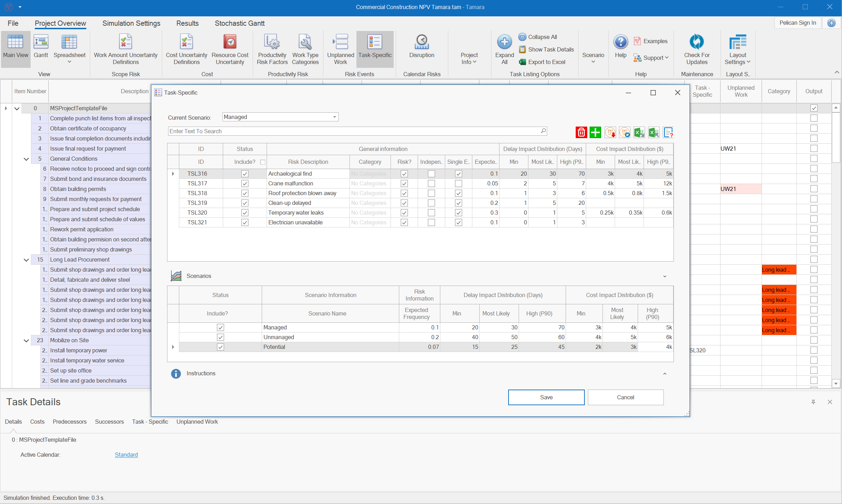842x504 pixels.
Task: Uncheck Include for the Crane malfunction risk
Action: [x=245, y=183]
